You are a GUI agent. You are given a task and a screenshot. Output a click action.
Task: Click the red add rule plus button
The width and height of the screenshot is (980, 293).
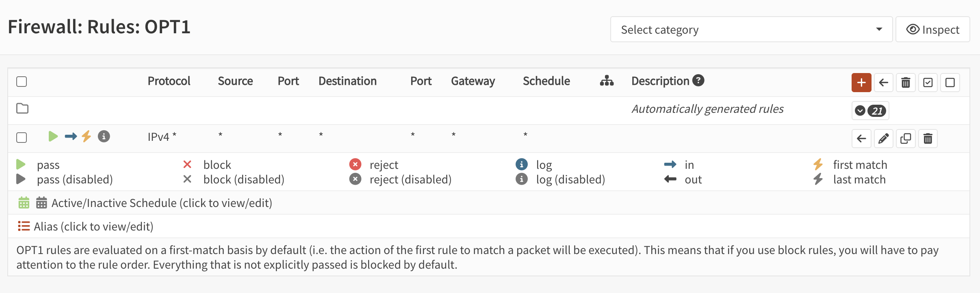pos(861,82)
